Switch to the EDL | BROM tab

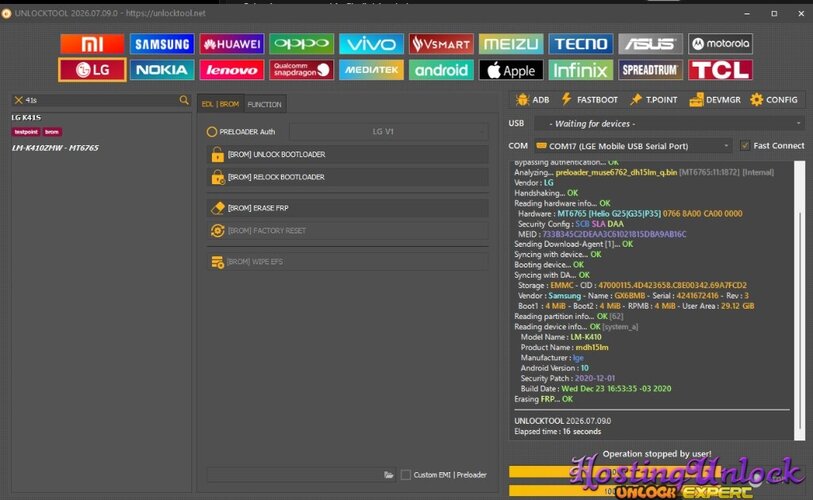(x=220, y=104)
